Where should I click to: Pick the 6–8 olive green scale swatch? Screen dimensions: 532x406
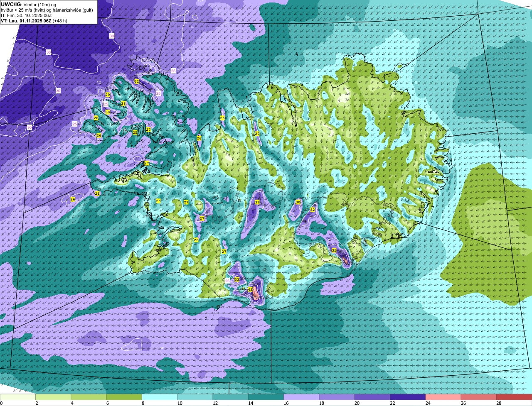(124, 397)
